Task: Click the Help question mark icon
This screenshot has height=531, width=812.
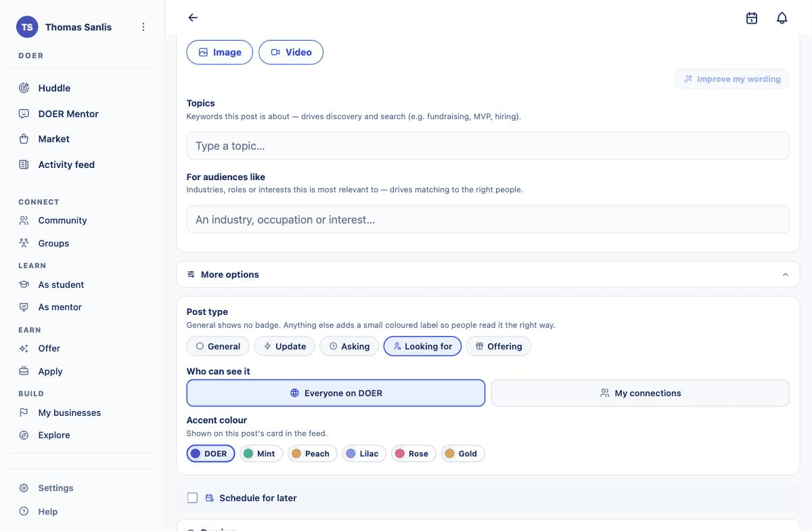Action: pos(24,511)
